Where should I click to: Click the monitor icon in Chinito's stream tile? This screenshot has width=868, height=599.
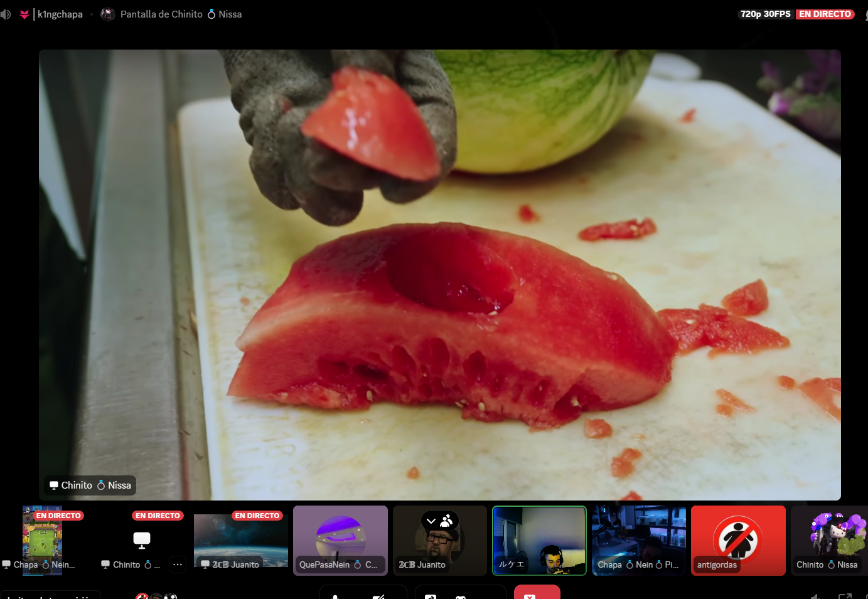coord(142,539)
